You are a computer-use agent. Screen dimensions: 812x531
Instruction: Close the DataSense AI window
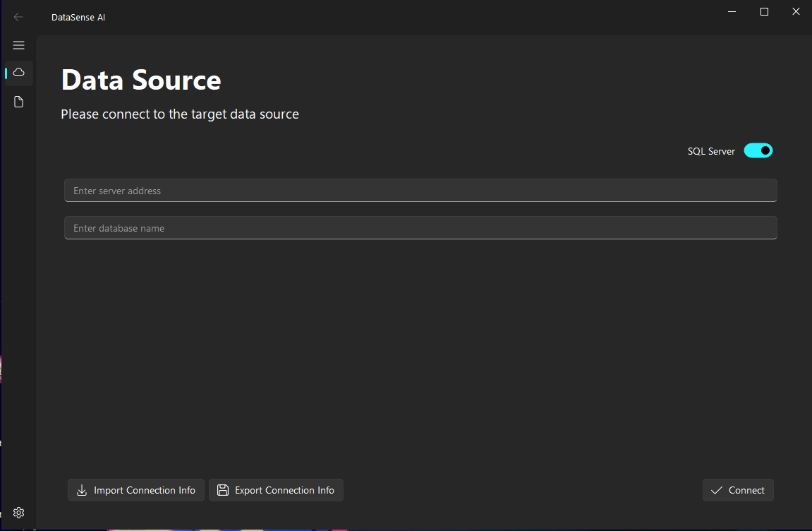tap(796, 12)
